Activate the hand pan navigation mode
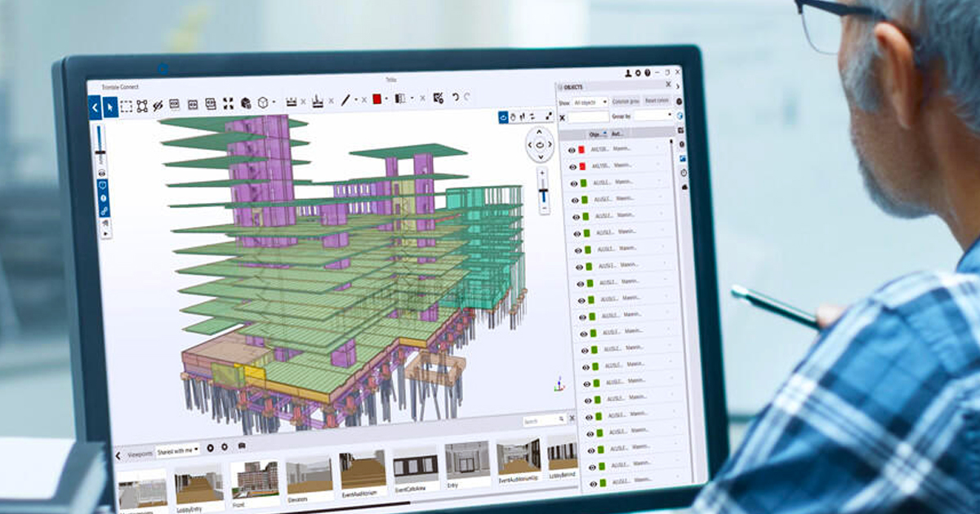The height and width of the screenshot is (514, 980). coord(513,117)
